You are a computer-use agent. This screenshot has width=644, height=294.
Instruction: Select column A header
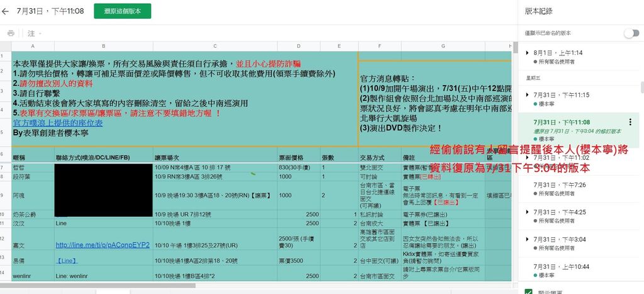click(x=33, y=46)
